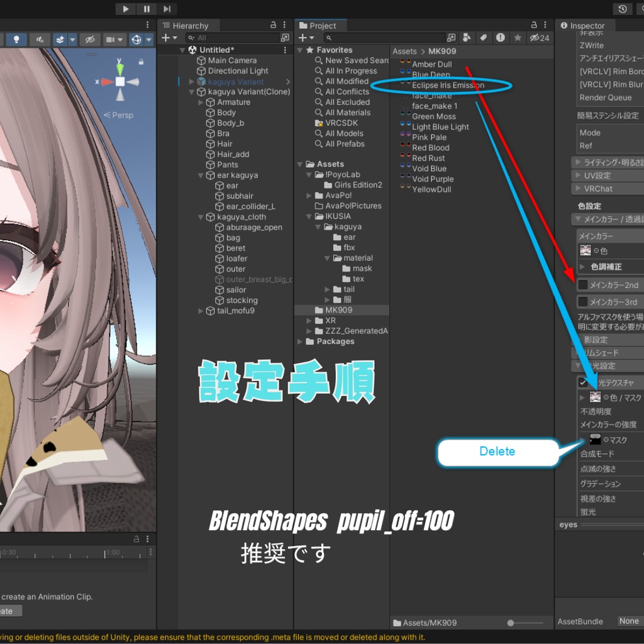Open Hierarchy panel more options menu
Viewport: 644px width, 644px height.
point(284,25)
